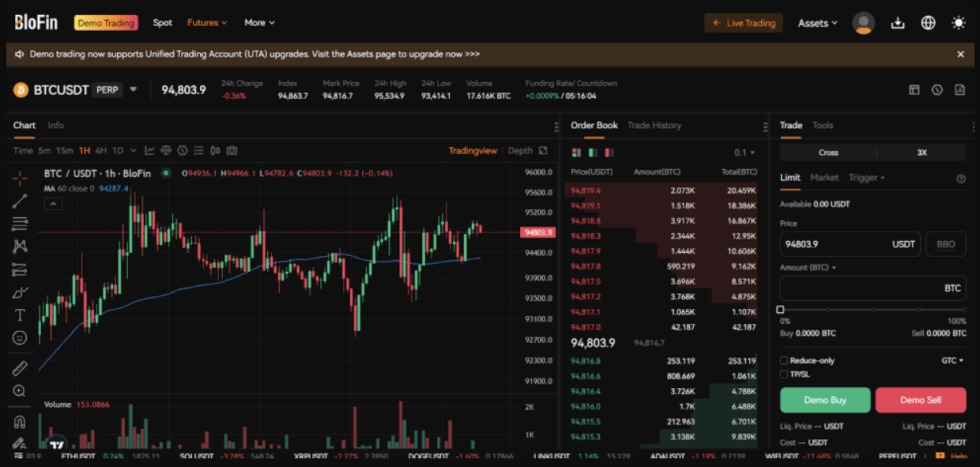Viewport: 980px width, 467px height.
Task: Show combined buy and sell order book view
Action: tap(576, 153)
